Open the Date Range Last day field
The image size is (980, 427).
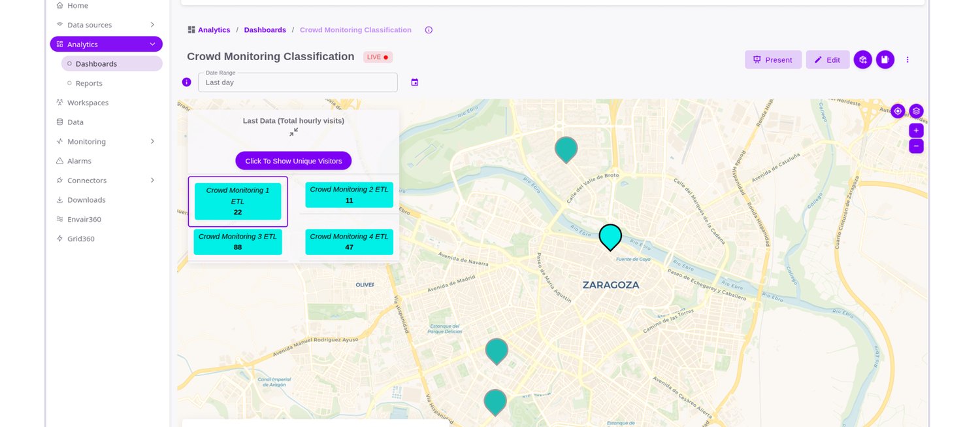[x=297, y=82]
